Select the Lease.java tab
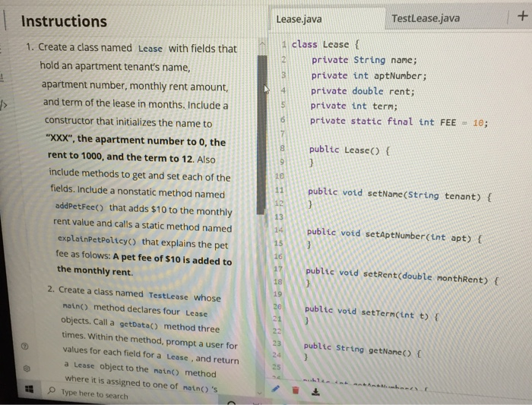The image size is (532, 405). point(299,19)
